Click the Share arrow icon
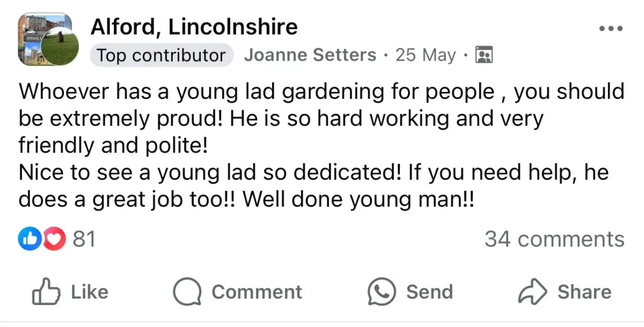The width and height of the screenshot is (644, 327). tap(532, 292)
